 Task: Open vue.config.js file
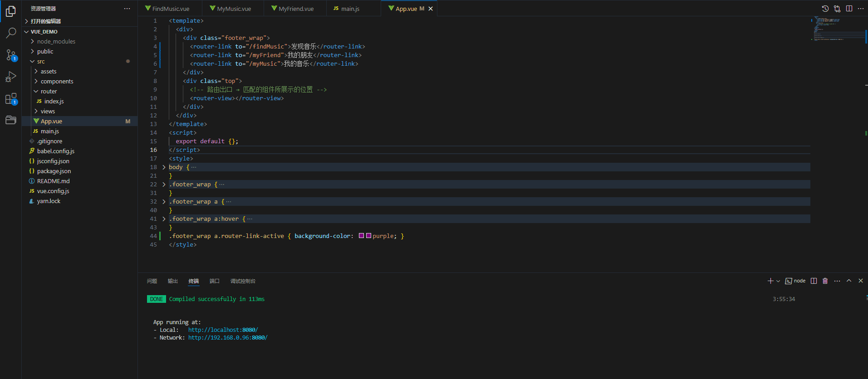click(x=79, y=191)
